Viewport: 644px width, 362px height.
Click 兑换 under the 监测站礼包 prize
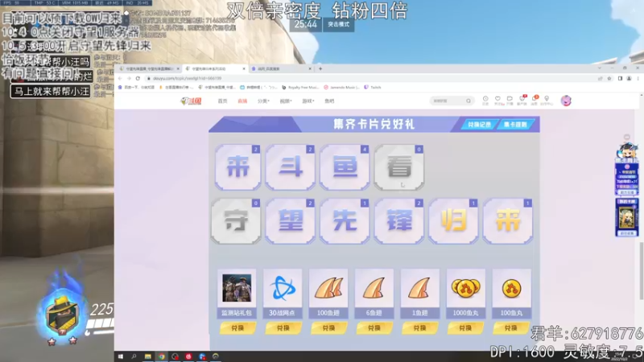pyautogui.click(x=237, y=328)
